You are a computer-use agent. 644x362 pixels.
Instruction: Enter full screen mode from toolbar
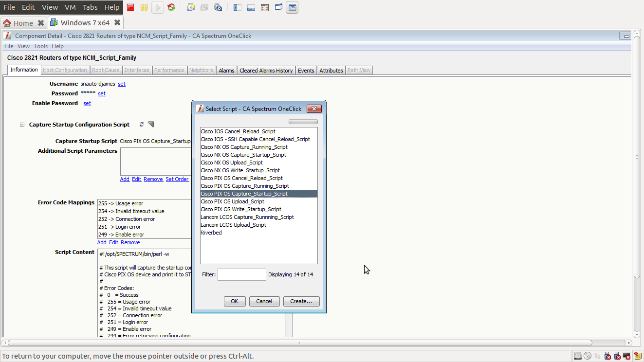click(264, 7)
